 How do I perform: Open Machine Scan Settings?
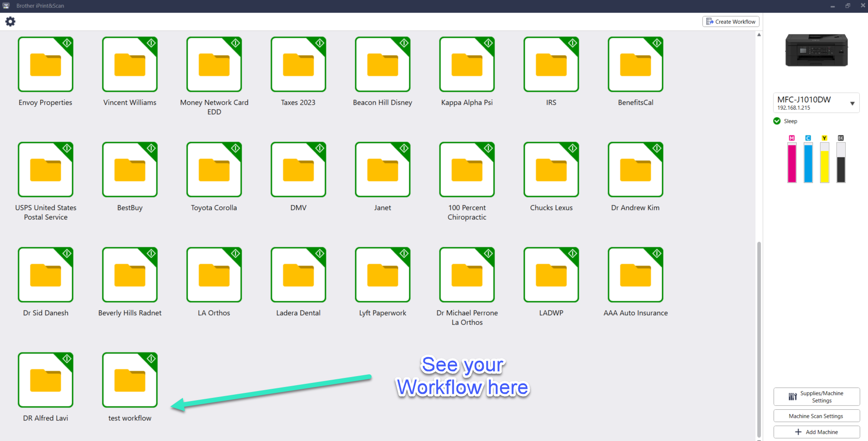pyautogui.click(x=816, y=416)
